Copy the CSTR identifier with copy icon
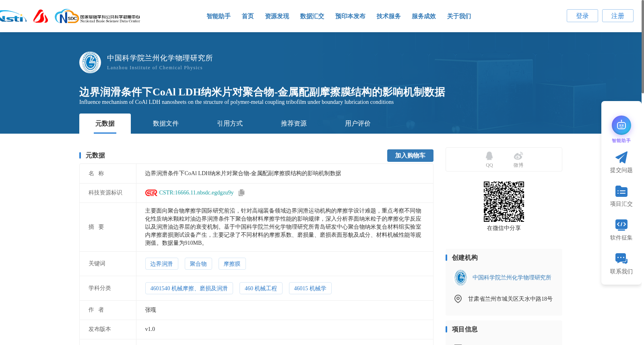 point(242,193)
